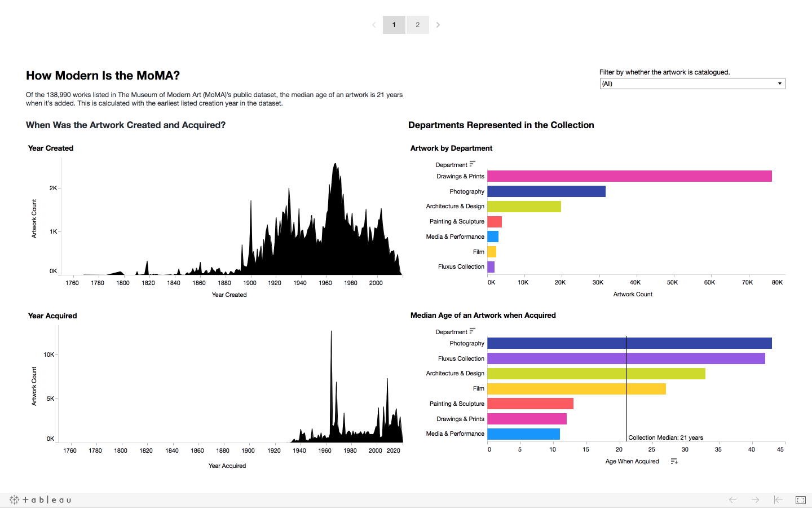Select the Architecture & Design bar in the Median Age chart
Image resolution: width=812 pixels, height=508 pixels.
tap(596, 374)
